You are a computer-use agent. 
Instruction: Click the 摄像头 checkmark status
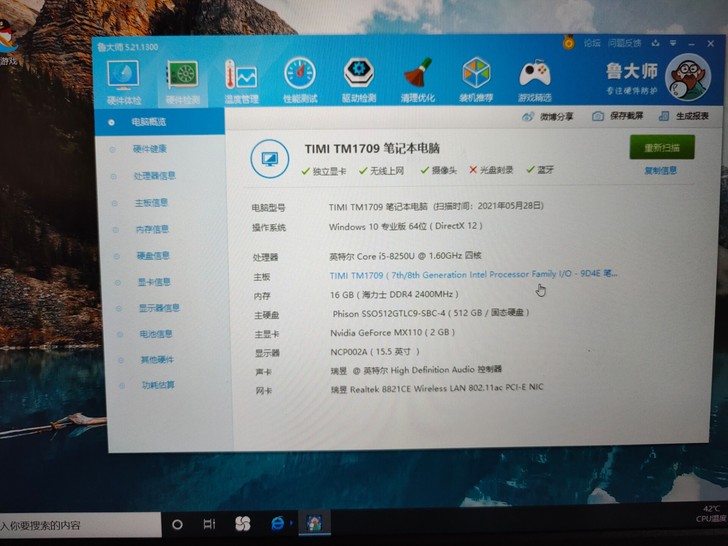[x=438, y=170]
